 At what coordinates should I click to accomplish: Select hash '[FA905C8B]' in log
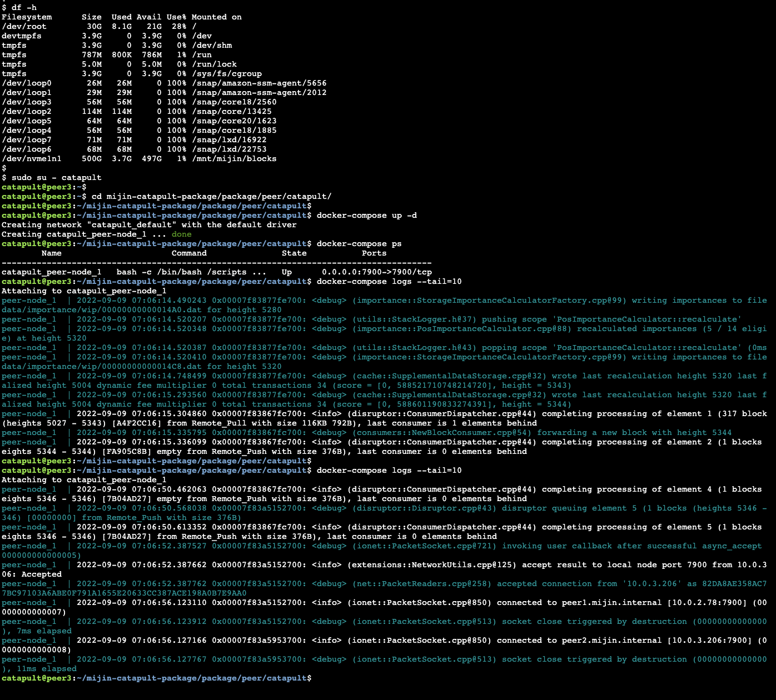(130, 451)
